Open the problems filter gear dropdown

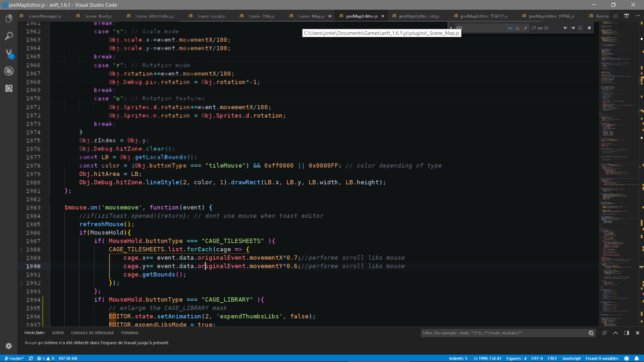591,333
